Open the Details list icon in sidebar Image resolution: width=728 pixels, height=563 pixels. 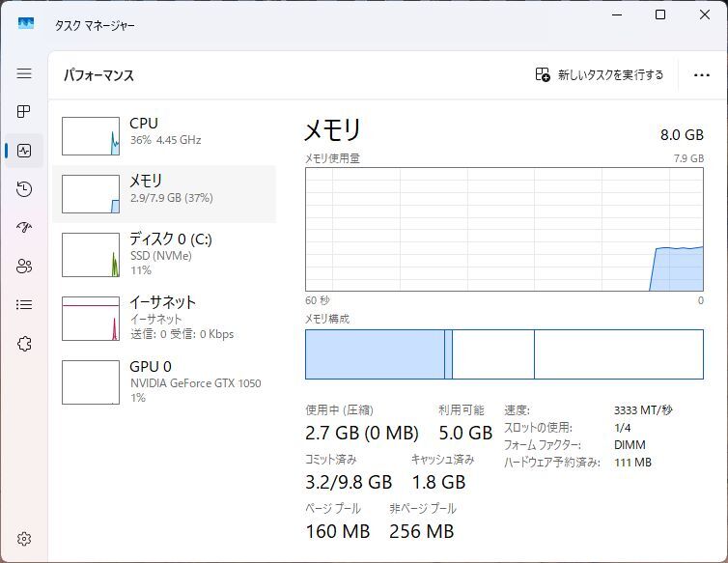coord(24,305)
